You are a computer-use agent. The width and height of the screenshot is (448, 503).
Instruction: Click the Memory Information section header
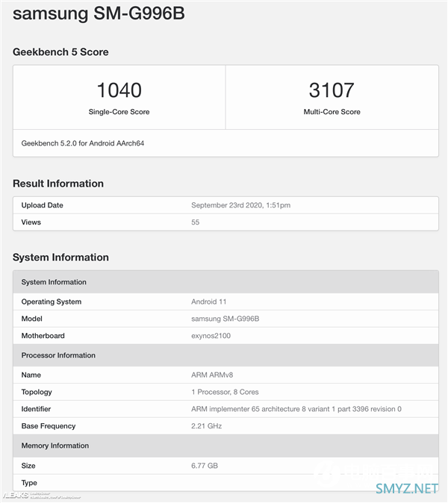(x=225, y=446)
